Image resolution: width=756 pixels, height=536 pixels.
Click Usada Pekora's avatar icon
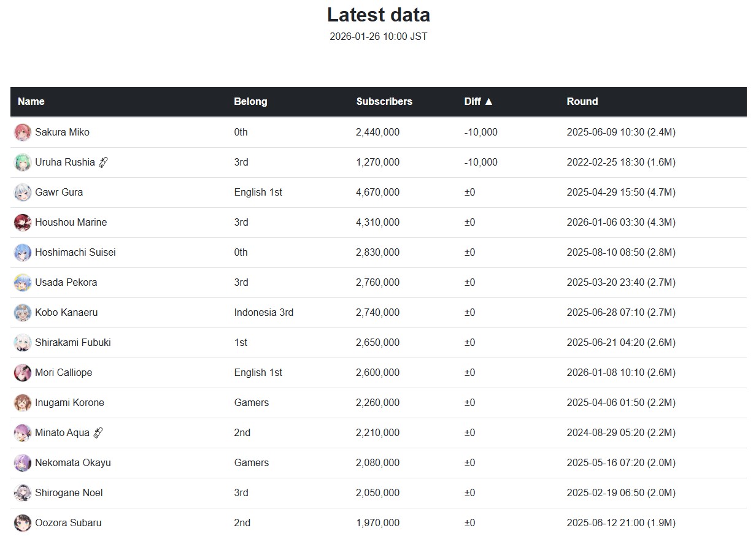pos(23,283)
